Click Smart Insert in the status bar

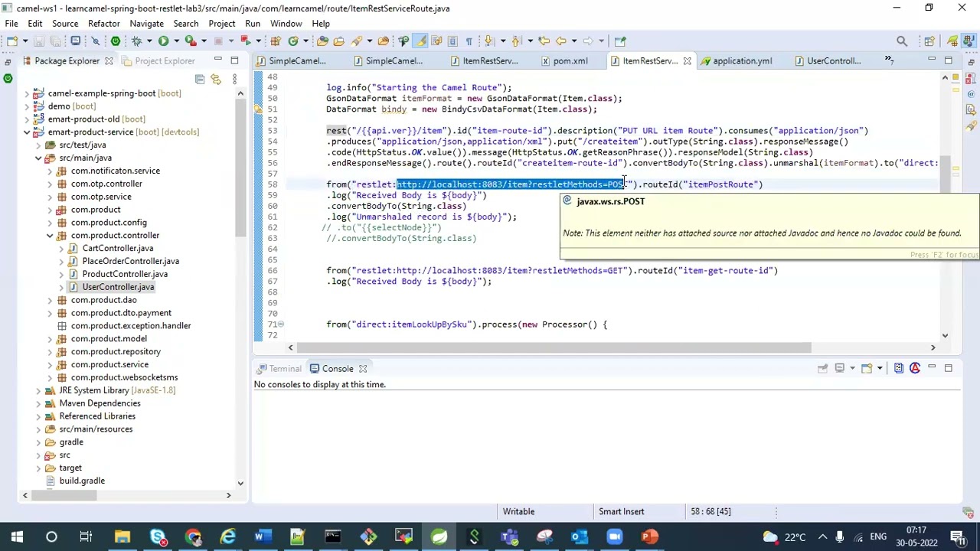point(621,511)
